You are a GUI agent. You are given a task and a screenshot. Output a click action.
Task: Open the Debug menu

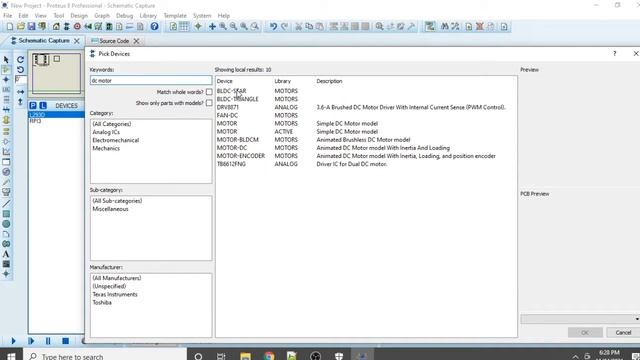pos(124,16)
